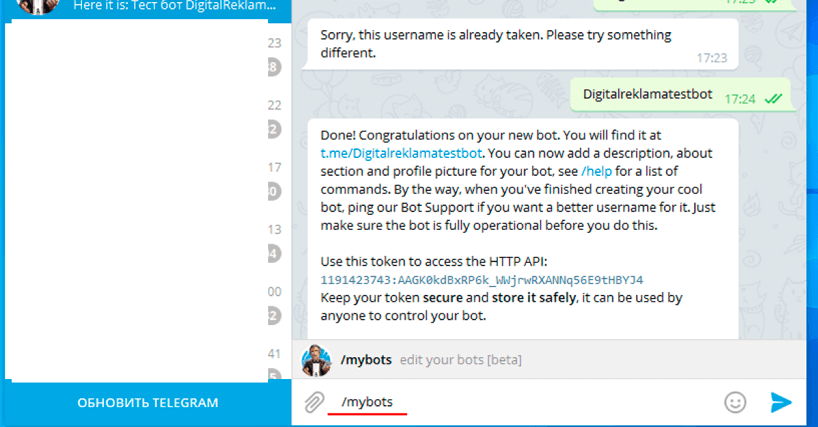Click the 17:24 timestamp on sent message

tap(740, 99)
